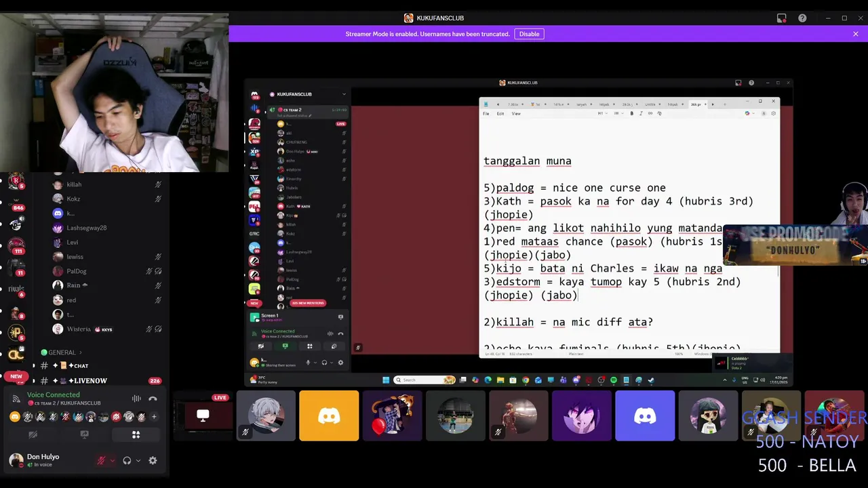
Task: Click Chrome icon in shared screen taskbar
Action: [x=526, y=380]
